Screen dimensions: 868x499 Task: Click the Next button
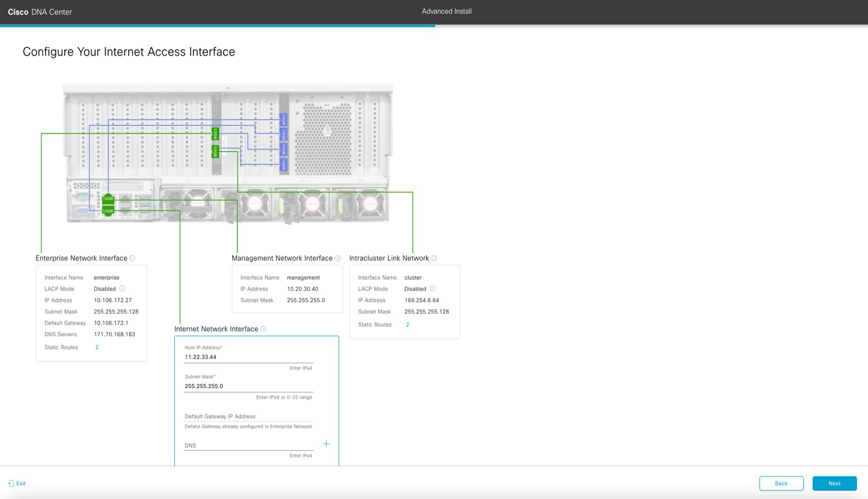coord(834,484)
